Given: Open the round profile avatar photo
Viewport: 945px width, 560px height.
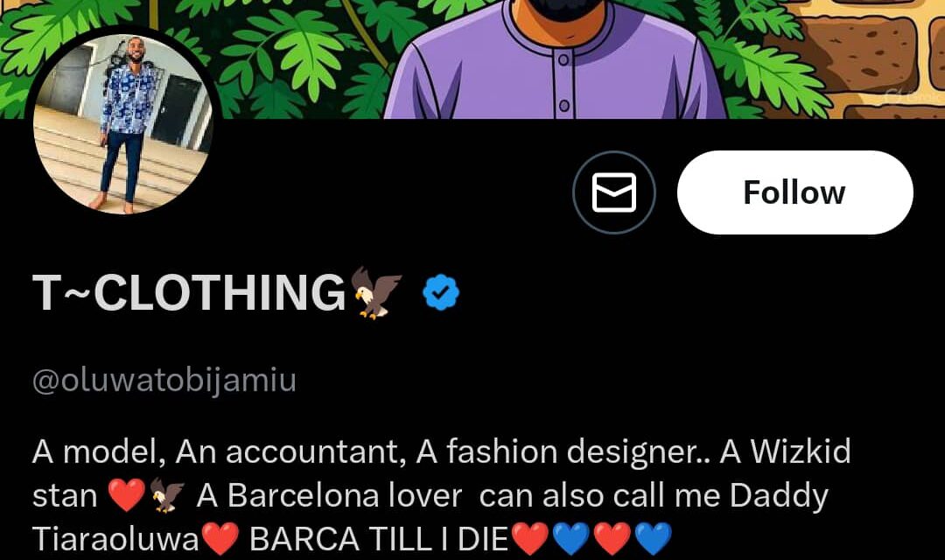Looking at the screenshot, I should (x=123, y=124).
